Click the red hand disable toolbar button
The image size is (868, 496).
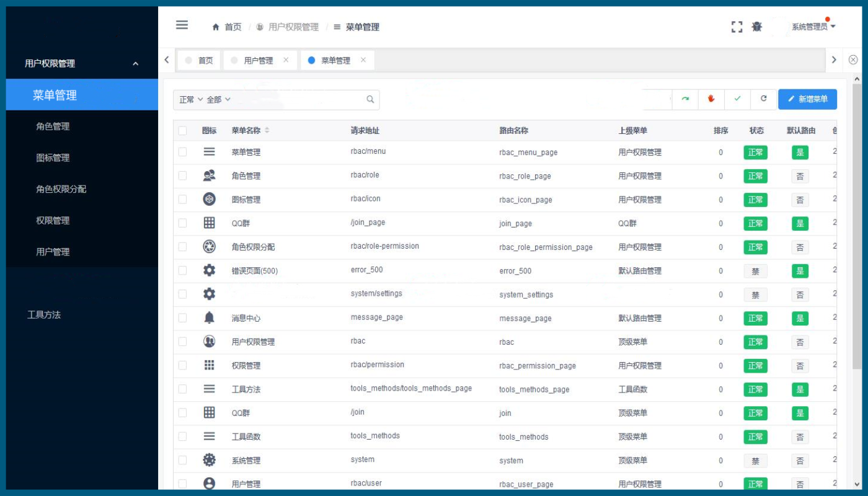[711, 99]
